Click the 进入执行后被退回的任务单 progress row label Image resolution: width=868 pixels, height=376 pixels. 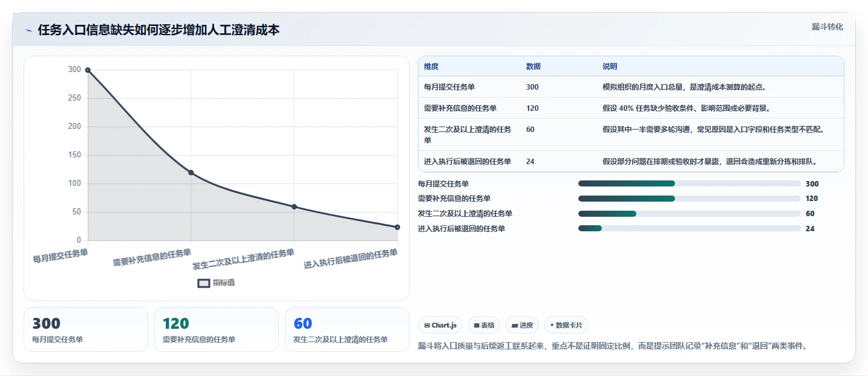(x=462, y=228)
